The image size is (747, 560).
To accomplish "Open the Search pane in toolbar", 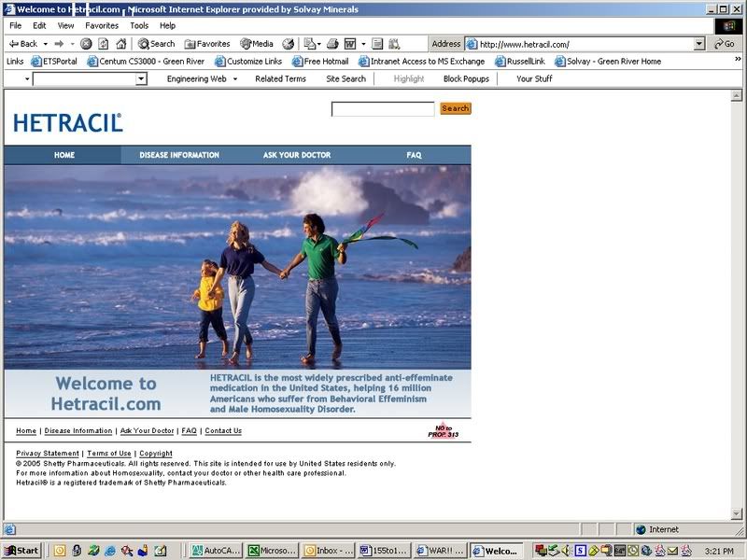I will 156,44.
